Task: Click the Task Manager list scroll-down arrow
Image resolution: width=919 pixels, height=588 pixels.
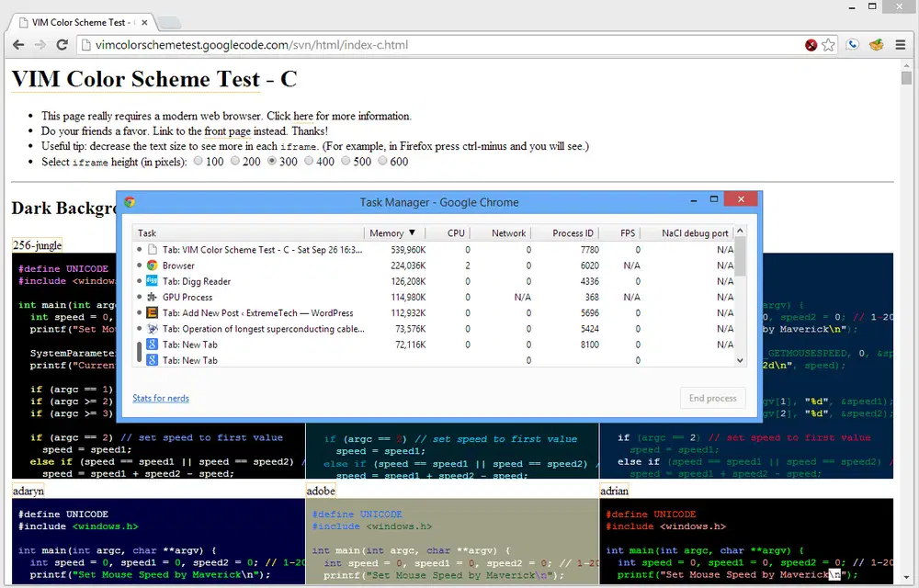Action: click(740, 360)
